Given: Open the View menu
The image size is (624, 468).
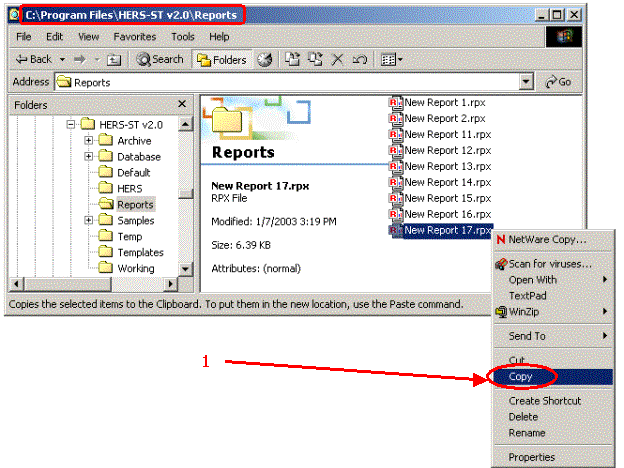Looking at the screenshot, I should point(88,37).
